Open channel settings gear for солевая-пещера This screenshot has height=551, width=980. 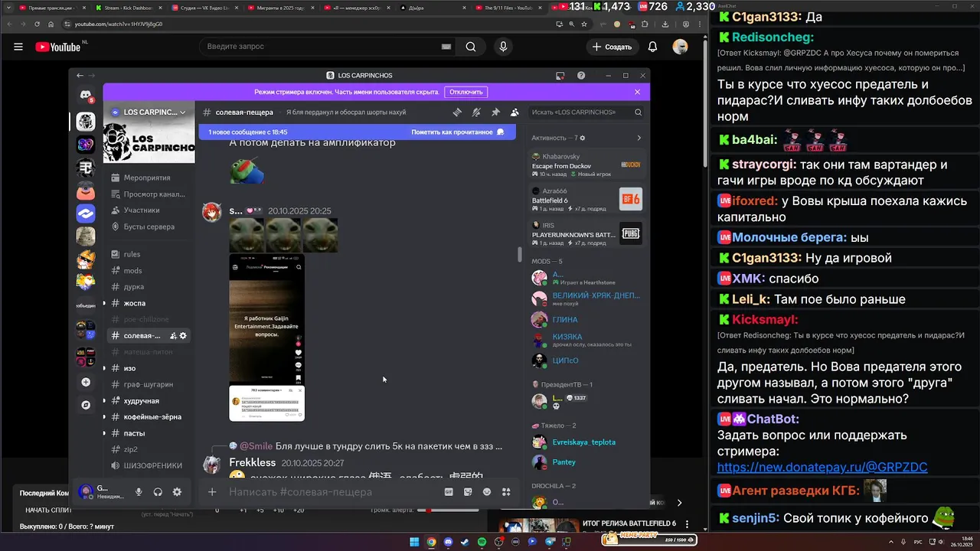[183, 335]
